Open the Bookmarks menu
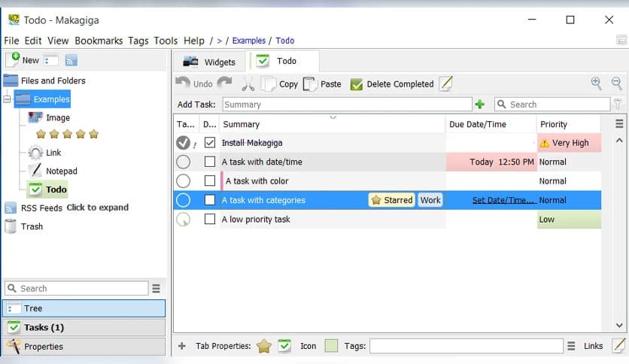 (99, 41)
